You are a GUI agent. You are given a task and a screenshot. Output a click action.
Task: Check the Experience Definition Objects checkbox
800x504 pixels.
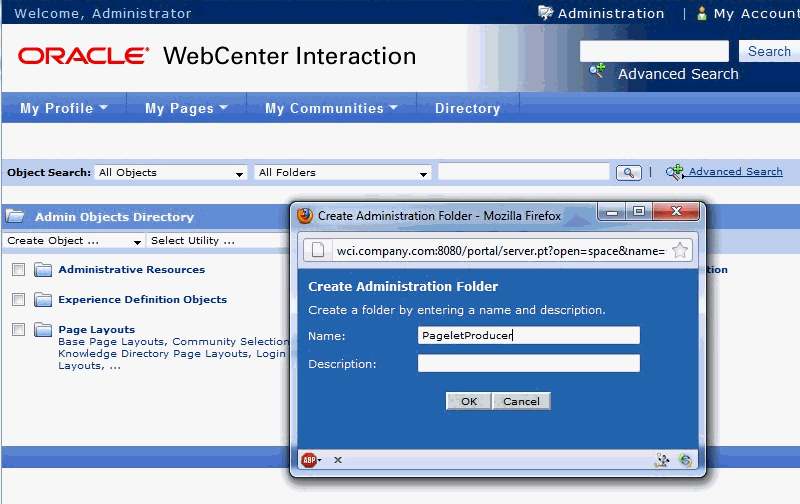pos(18,299)
